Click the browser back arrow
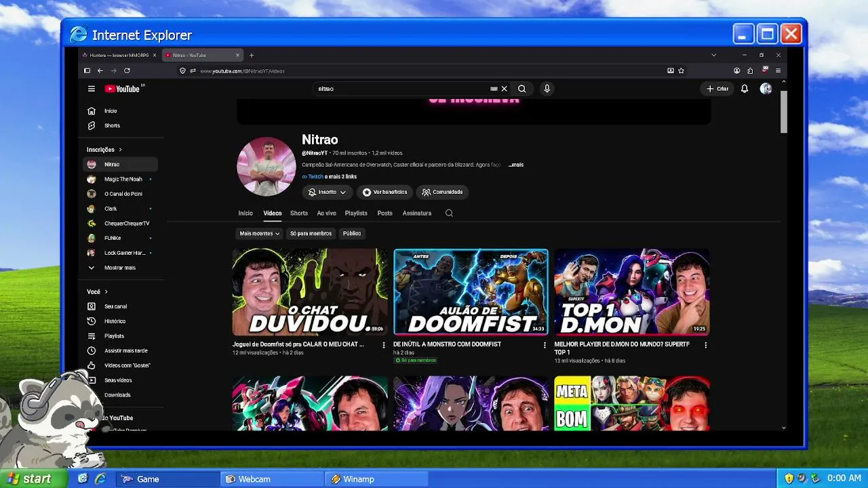This screenshot has width=868, height=488. coord(100,70)
